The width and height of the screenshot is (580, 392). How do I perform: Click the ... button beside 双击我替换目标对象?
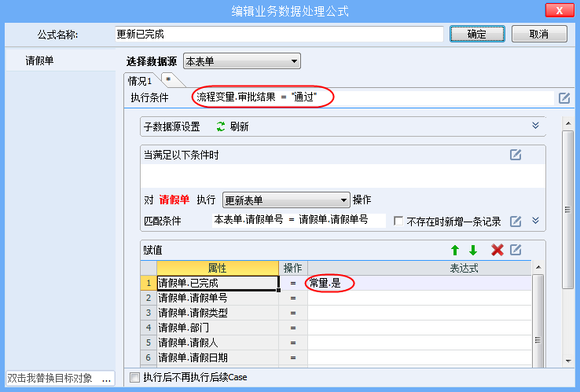[x=107, y=379]
